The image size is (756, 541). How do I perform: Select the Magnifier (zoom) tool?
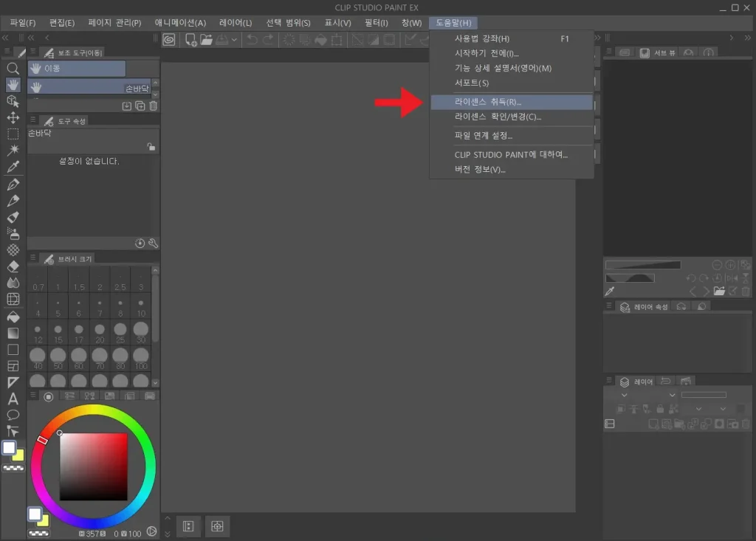(x=13, y=68)
